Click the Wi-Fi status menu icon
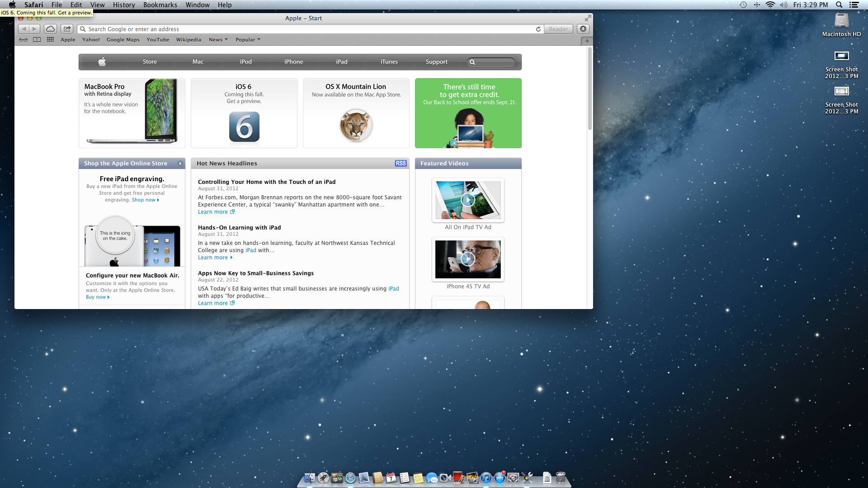The image size is (868, 488). (x=770, y=5)
